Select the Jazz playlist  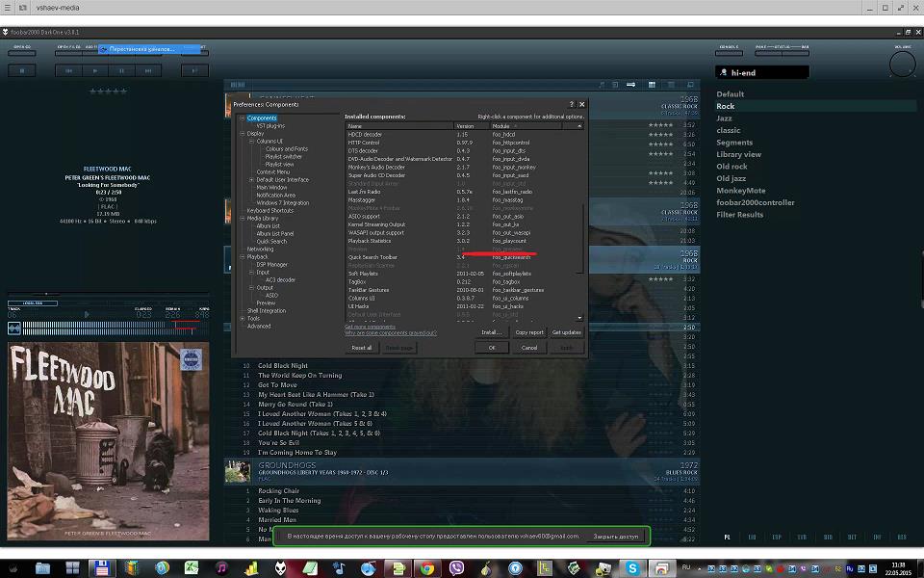point(724,118)
